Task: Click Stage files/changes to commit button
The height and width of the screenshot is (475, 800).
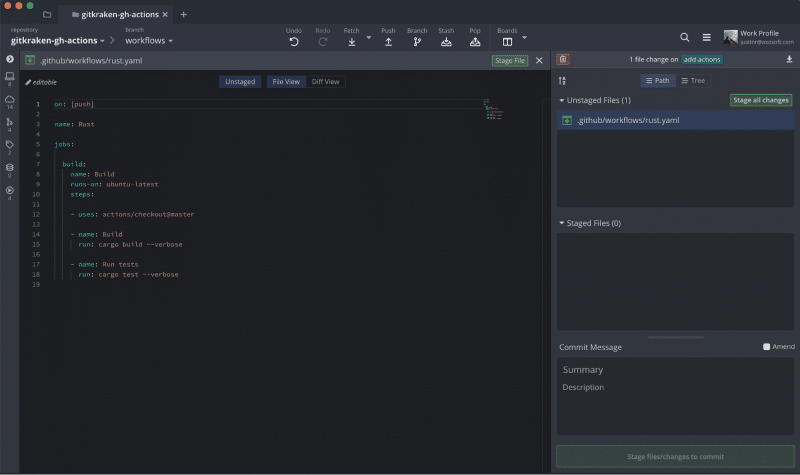Action: pyautogui.click(x=676, y=457)
